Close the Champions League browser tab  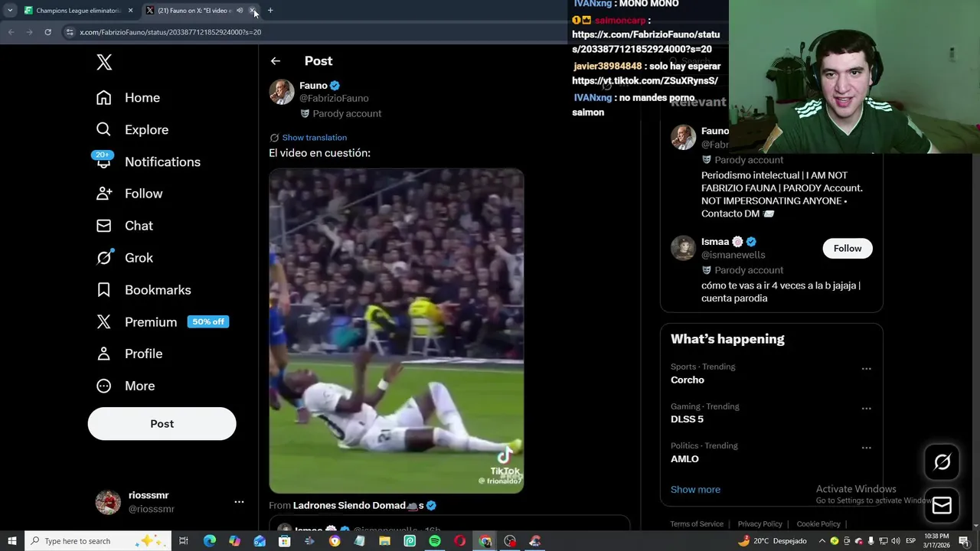coord(130,11)
